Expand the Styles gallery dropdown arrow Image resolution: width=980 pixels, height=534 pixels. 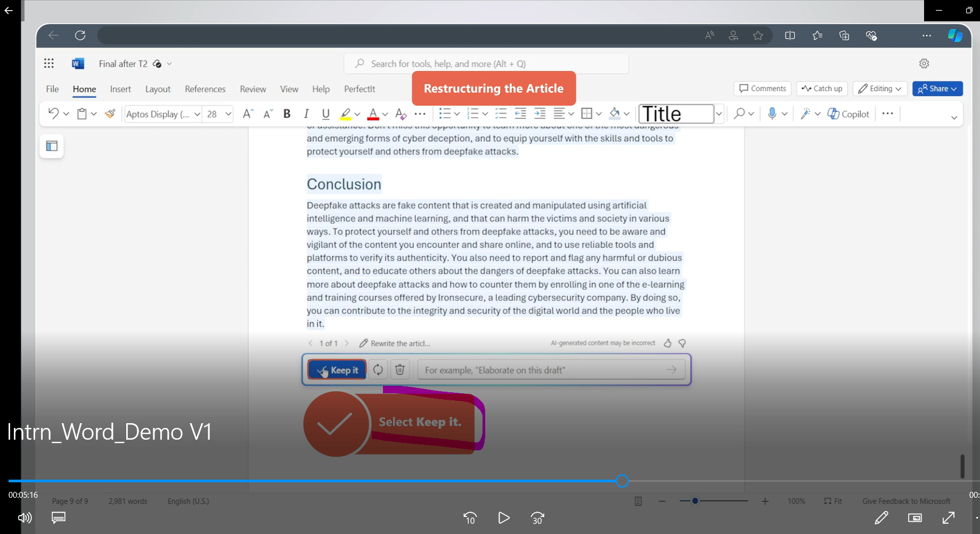pos(718,114)
